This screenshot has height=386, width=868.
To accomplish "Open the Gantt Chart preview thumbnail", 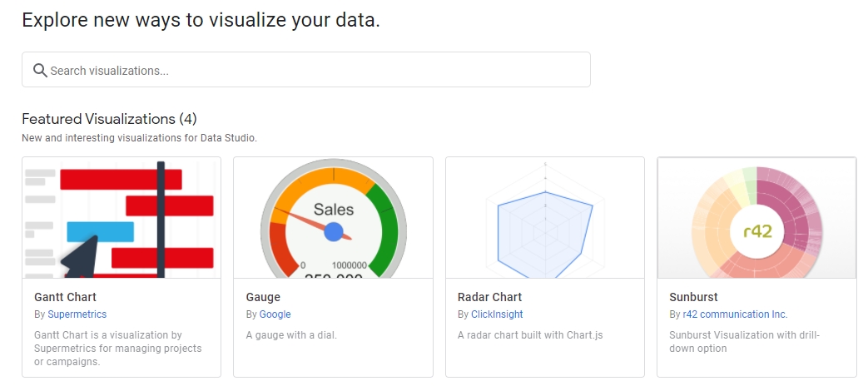I will click(122, 217).
